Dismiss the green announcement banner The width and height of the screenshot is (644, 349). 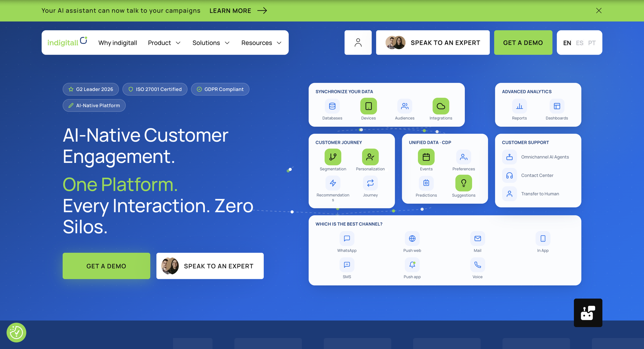pyautogui.click(x=599, y=10)
